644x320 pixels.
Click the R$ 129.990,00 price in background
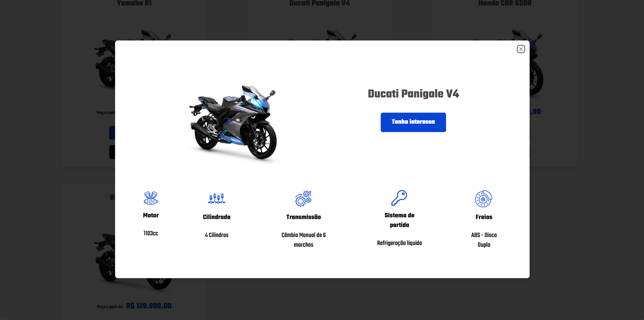[x=149, y=306]
